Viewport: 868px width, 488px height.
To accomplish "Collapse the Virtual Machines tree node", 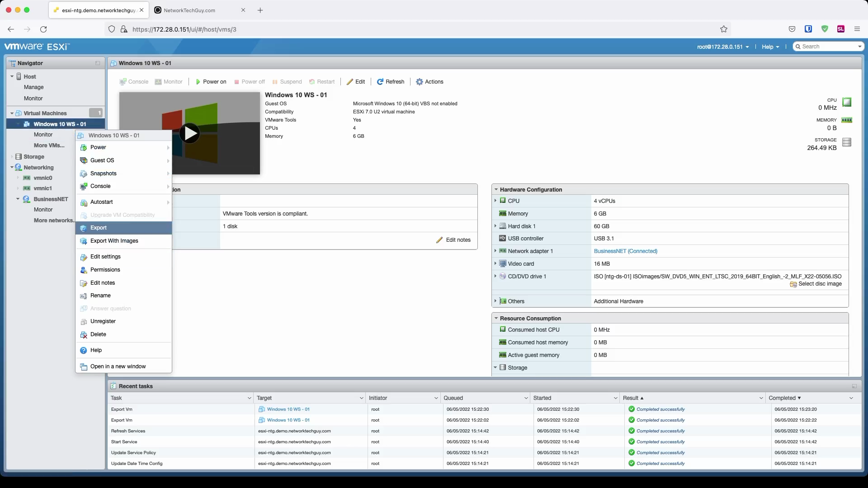I will pos(12,113).
